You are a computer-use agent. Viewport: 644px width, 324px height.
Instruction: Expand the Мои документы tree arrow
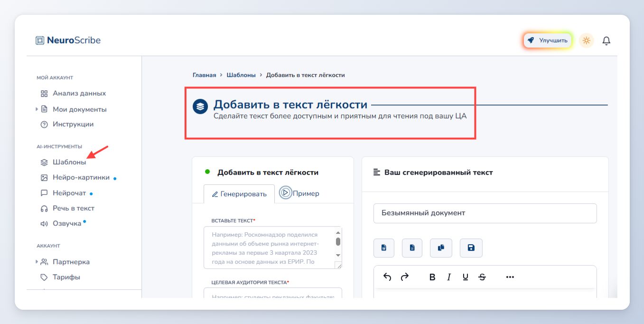pyautogui.click(x=37, y=109)
